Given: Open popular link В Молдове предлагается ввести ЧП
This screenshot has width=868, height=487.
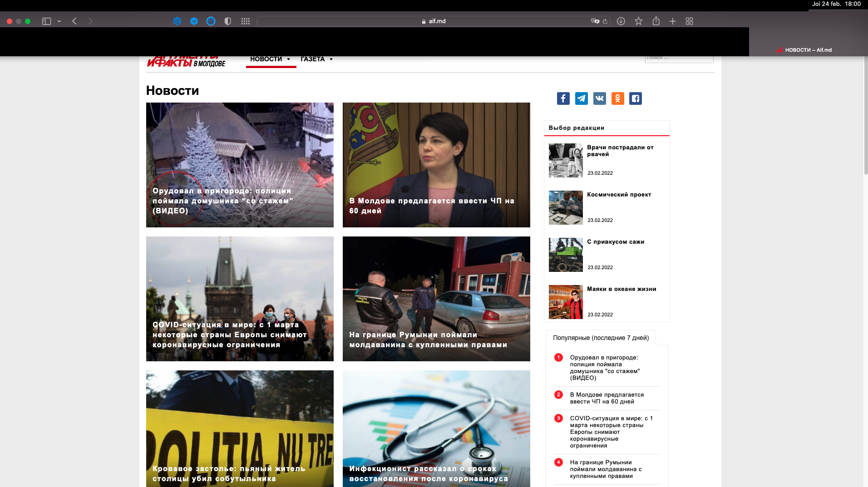Looking at the screenshot, I should (x=607, y=398).
